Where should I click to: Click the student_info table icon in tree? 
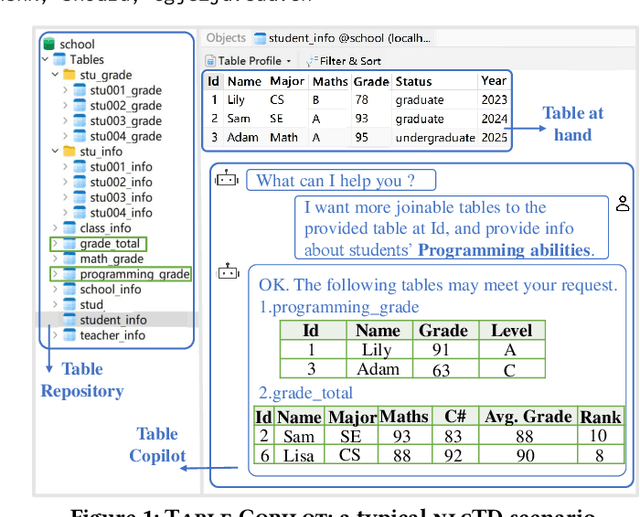(69, 320)
